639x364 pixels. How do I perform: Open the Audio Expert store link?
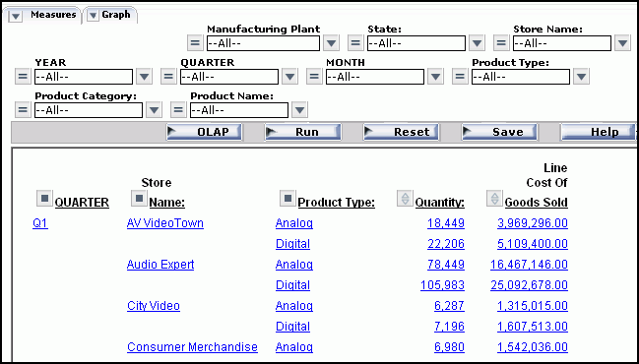pyautogui.click(x=160, y=265)
